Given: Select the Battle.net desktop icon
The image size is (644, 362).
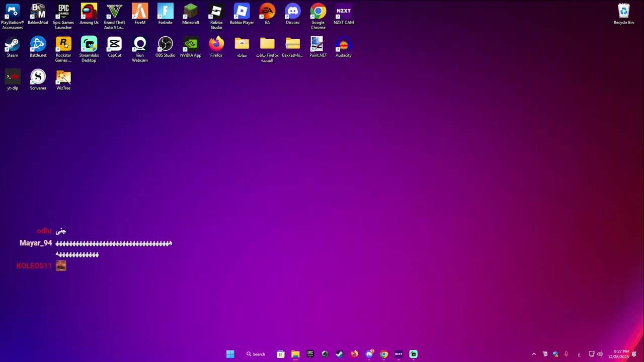Looking at the screenshot, I should point(38,47).
